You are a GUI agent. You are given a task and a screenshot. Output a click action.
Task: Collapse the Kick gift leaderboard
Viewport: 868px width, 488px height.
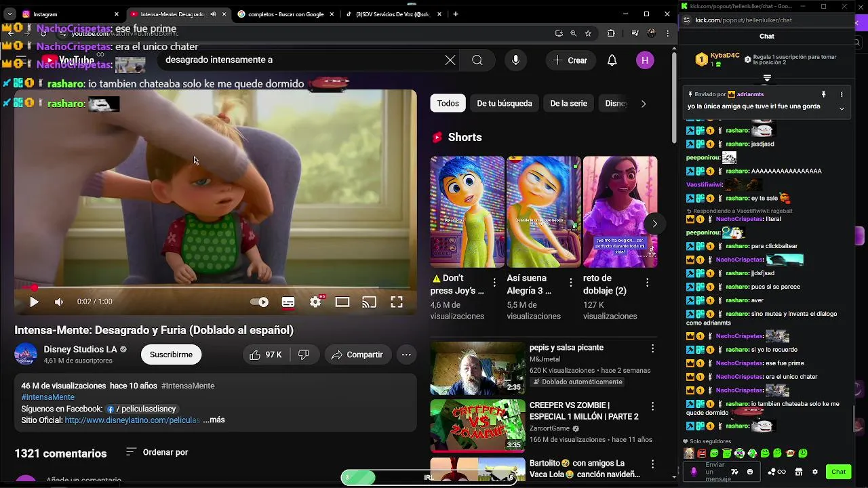tap(767, 78)
